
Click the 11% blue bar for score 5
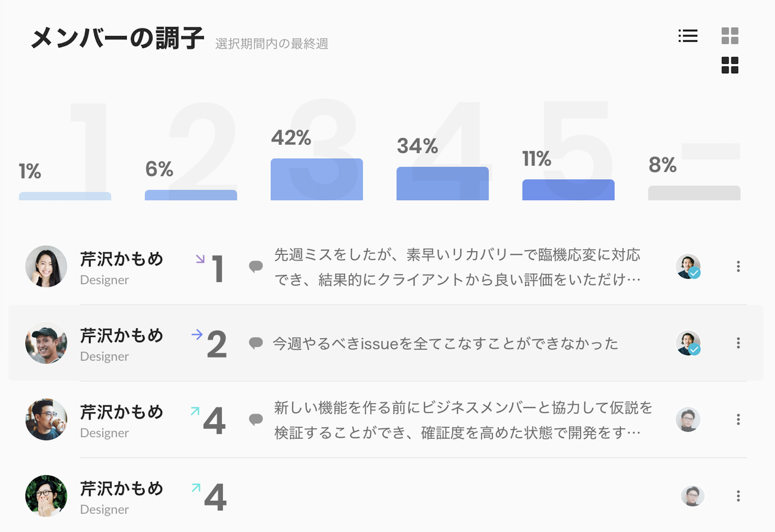coord(568,190)
